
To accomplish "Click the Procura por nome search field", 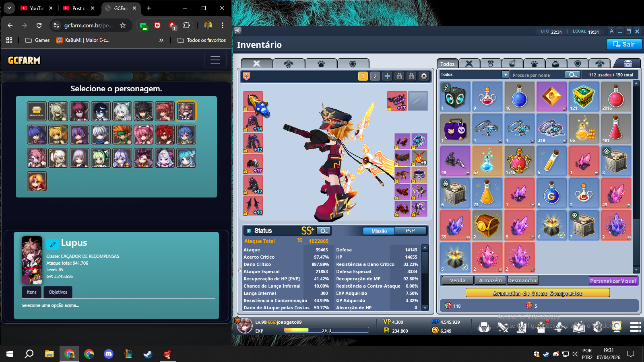I will [x=538, y=75].
